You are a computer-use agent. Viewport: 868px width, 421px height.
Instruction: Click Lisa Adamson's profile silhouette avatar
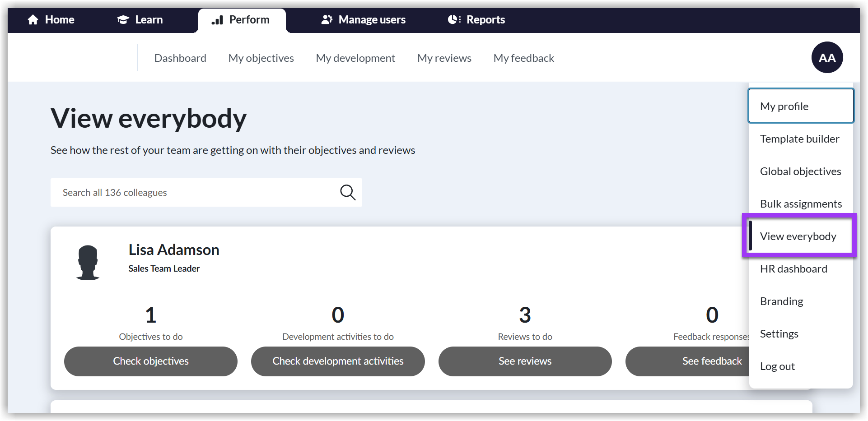point(88,263)
